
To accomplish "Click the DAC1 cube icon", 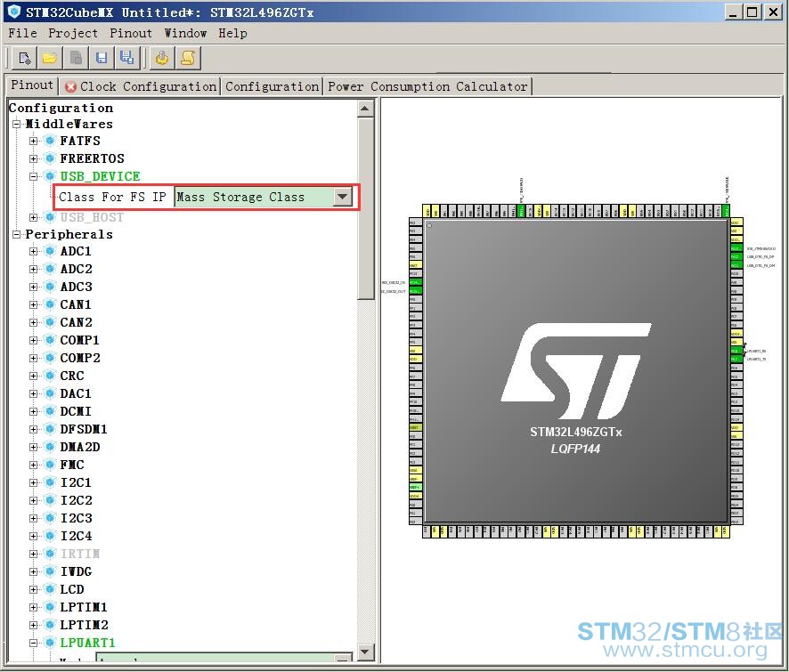I will coord(50,393).
